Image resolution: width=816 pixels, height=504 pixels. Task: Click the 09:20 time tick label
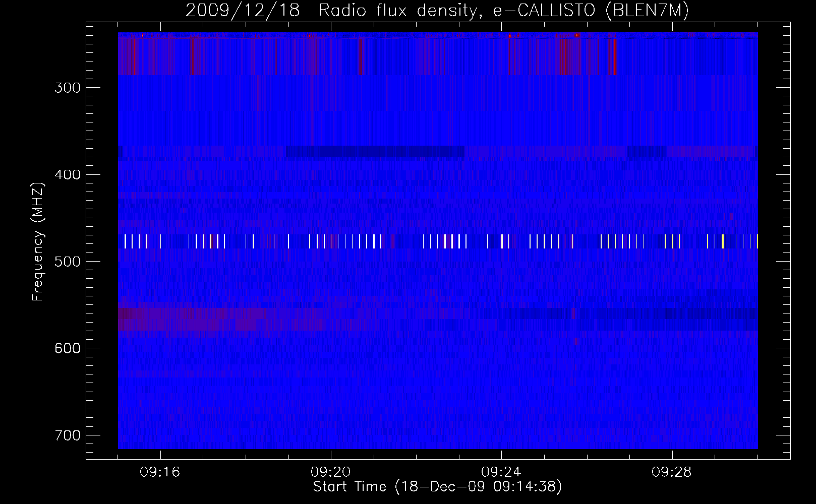331,472
